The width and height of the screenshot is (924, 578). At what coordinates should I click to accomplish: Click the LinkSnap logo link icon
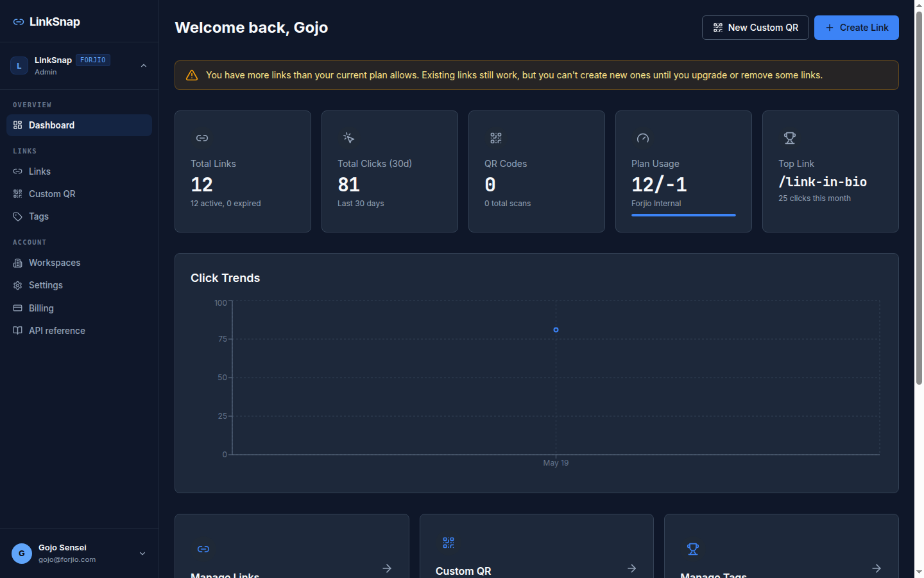pos(19,22)
